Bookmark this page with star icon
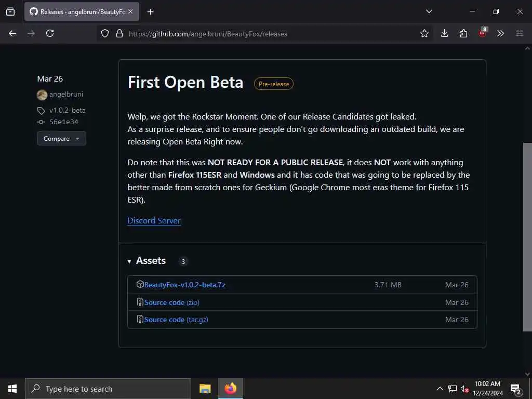The width and height of the screenshot is (532, 399). click(x=424, y=33)
